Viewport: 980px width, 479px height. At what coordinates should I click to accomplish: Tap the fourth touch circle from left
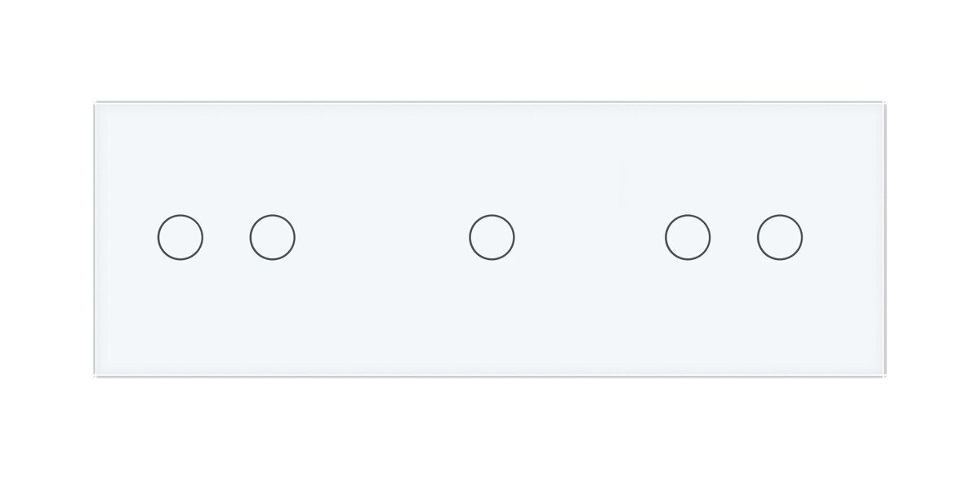click(x=688, y=237)
